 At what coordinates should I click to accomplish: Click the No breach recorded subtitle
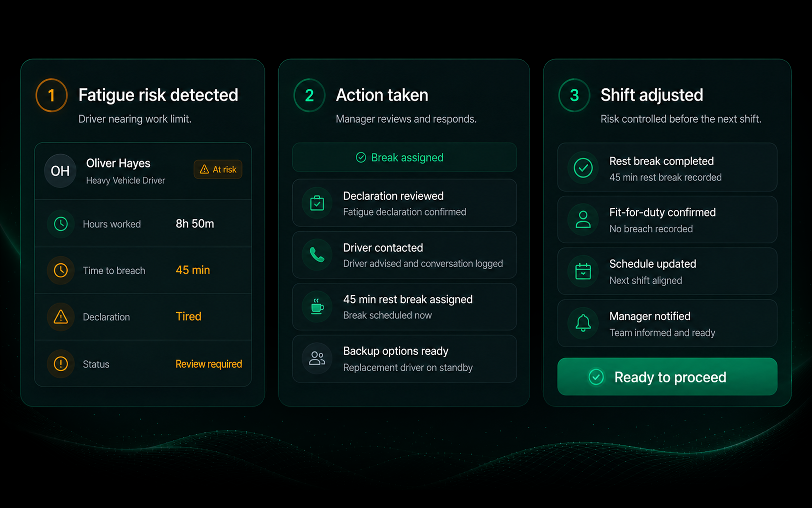[x=651, y=229]
